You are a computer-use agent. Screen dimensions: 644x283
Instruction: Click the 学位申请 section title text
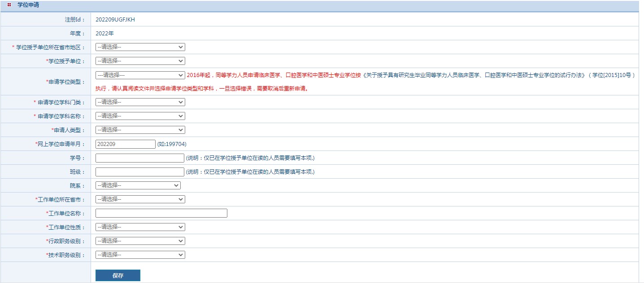tap(28, 5)
